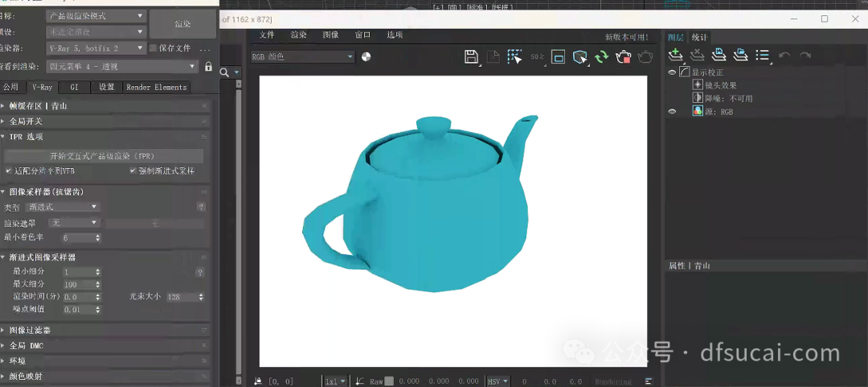Click the grey teapot render icon

pos(645,56)
